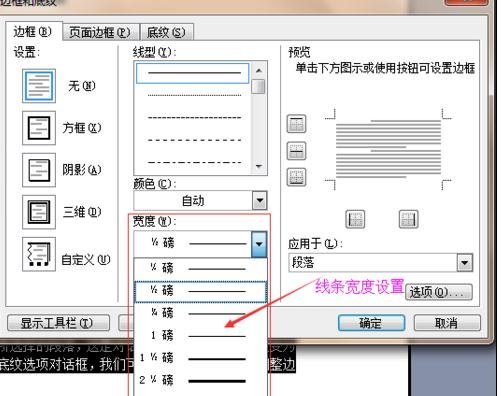This screenshot has height=396, width=502.
Task: Select the 3-D (三维) border setting icon
Action: [x=39, y=212]
